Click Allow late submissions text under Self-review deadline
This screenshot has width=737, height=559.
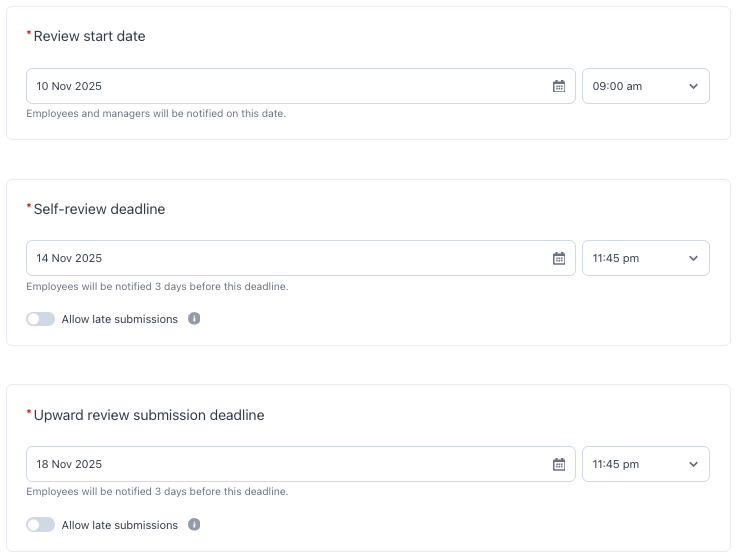click(x=120, y=319)
